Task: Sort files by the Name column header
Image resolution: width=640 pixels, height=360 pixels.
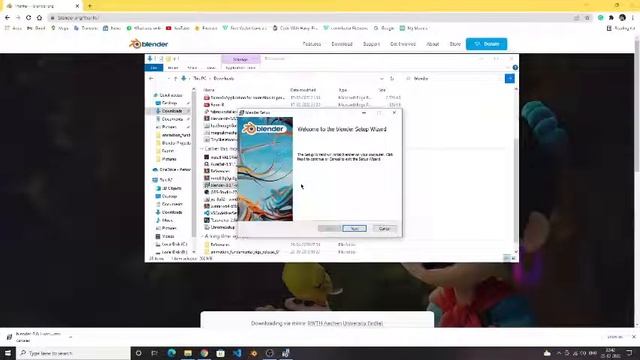Action: click(209, 90)
